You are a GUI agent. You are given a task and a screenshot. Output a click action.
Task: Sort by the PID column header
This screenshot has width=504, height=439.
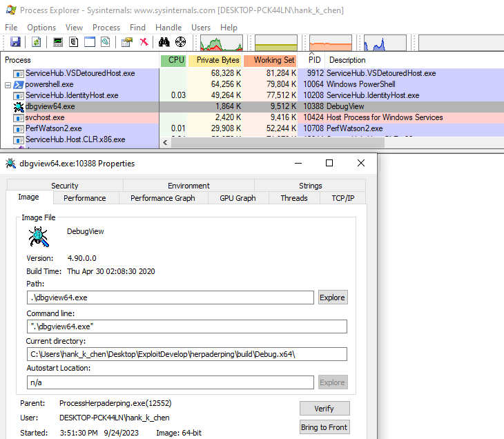pos(311,60)
